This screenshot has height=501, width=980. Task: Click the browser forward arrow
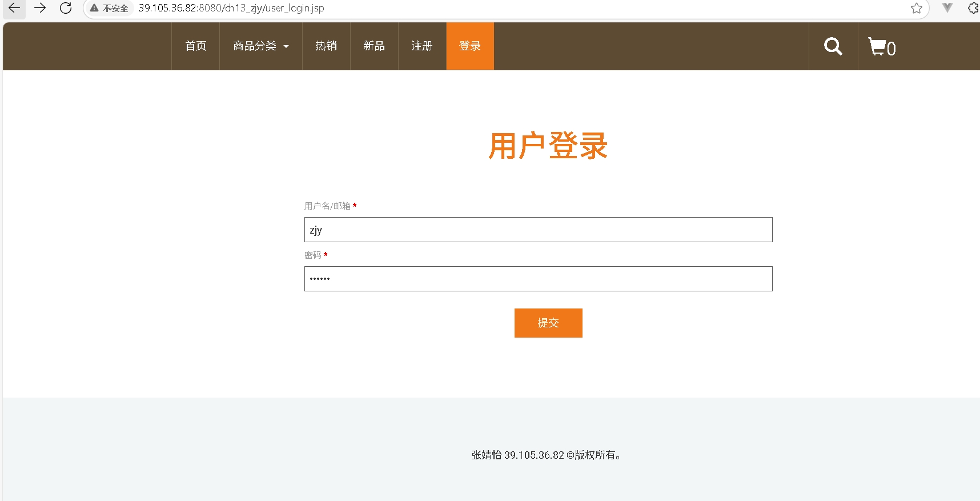(x=40, y=8)
